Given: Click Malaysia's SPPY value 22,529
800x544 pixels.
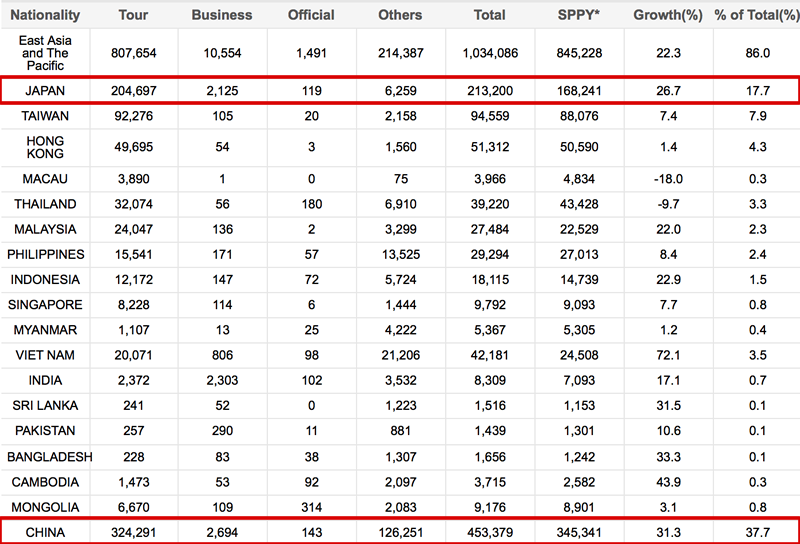Looking at the screenshot, I should tap(579, 229).
